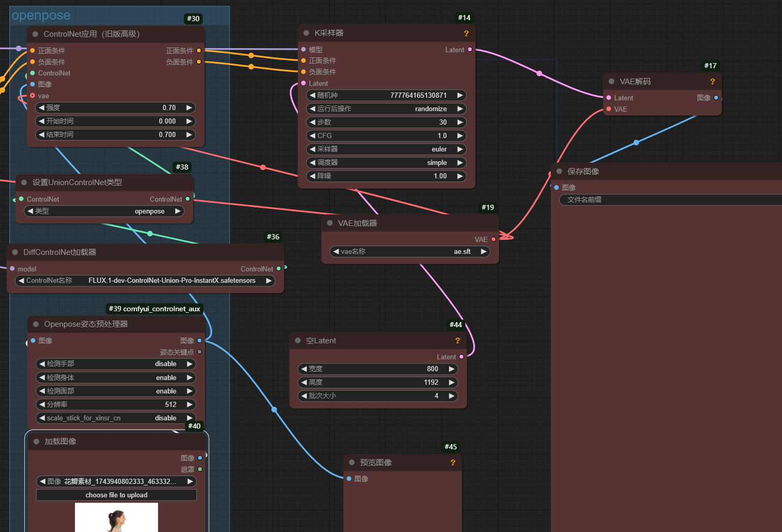Image resolution: width=782 pixels, height=532 pixels.
Task: Click the 降噪 1.00 value slider
Action: click(386, 176)
